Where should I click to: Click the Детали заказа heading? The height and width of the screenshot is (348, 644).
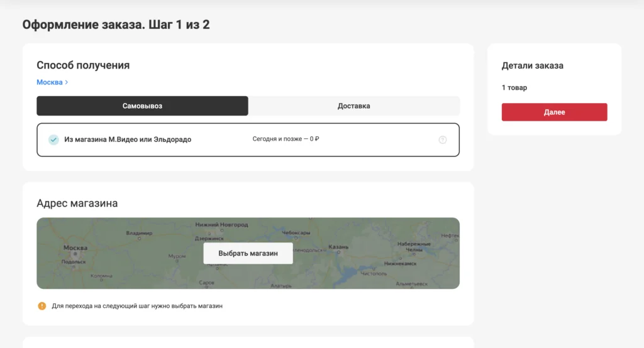pyautogui.click(x=532, y=65)
